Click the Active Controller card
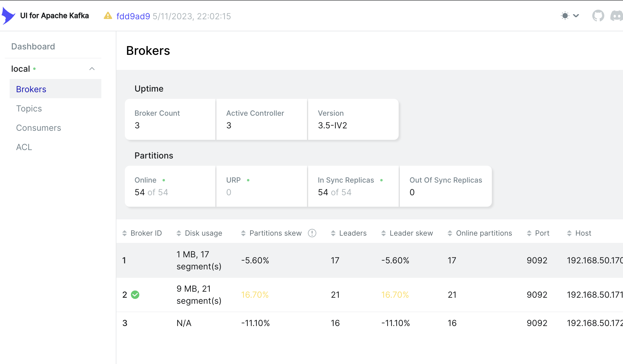This screenshot has width=623, height=364. point(262,119)
